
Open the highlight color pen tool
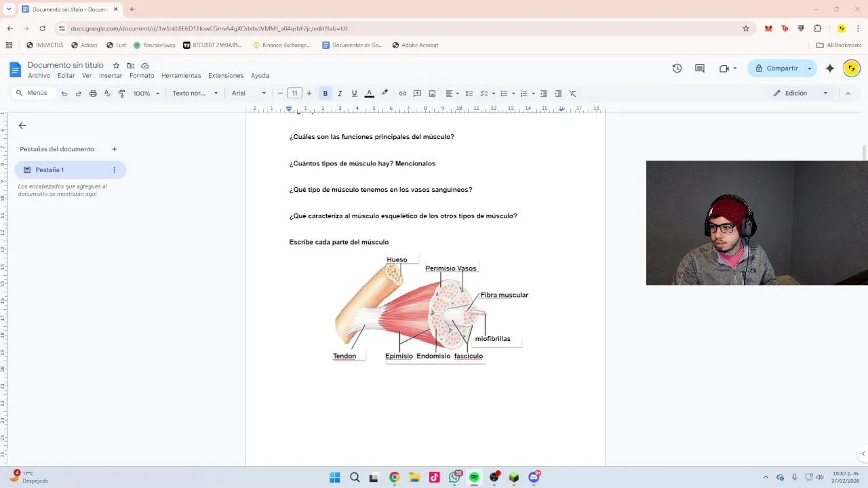pos(385,94)
